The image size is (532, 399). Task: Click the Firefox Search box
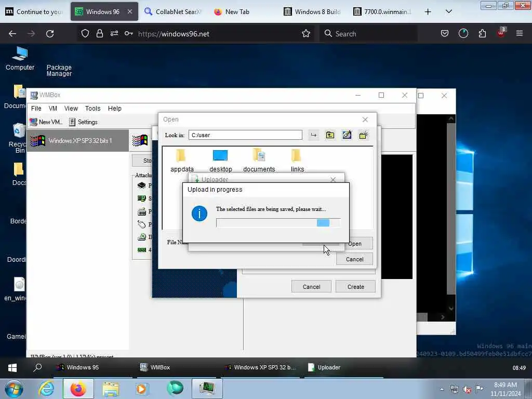coord(368,34)
